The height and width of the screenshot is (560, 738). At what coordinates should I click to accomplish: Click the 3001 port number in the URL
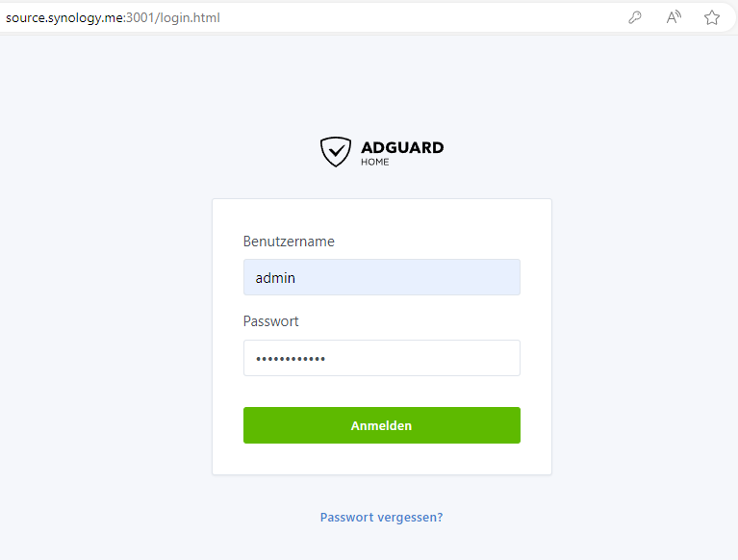pos(140,17)
